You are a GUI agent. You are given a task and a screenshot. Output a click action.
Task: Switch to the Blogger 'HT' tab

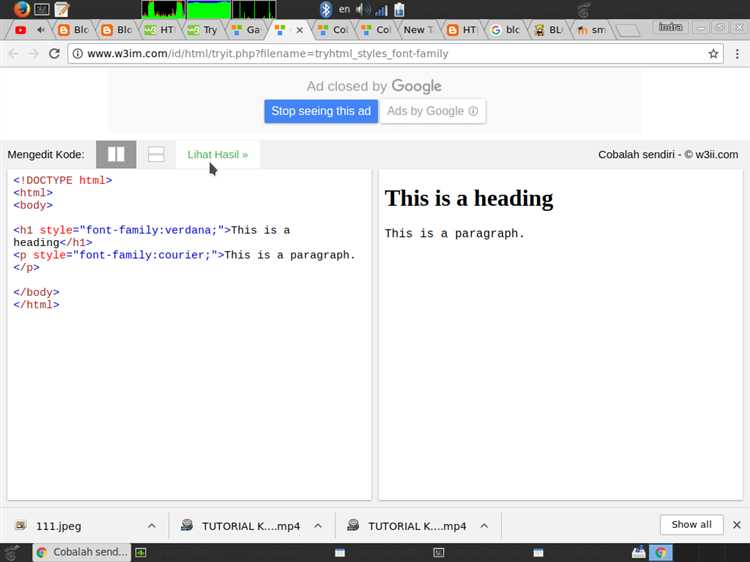click(462, 30)
